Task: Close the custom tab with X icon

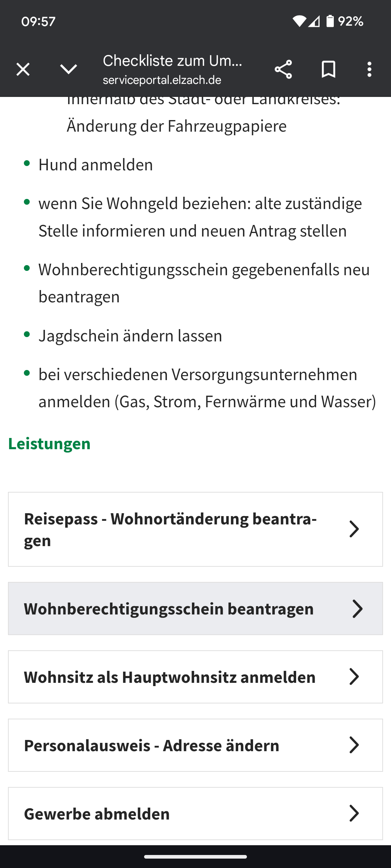Action: pyautogui.click(x=23, y=69)
